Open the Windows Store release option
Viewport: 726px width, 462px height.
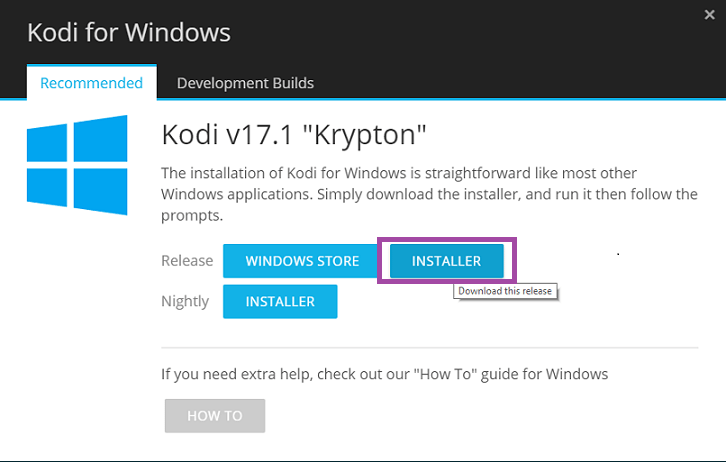(x=302, y=261)
